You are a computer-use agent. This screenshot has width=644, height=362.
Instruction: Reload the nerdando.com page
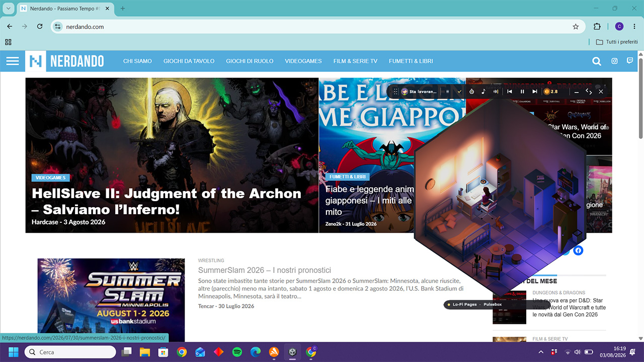[40, 27]
